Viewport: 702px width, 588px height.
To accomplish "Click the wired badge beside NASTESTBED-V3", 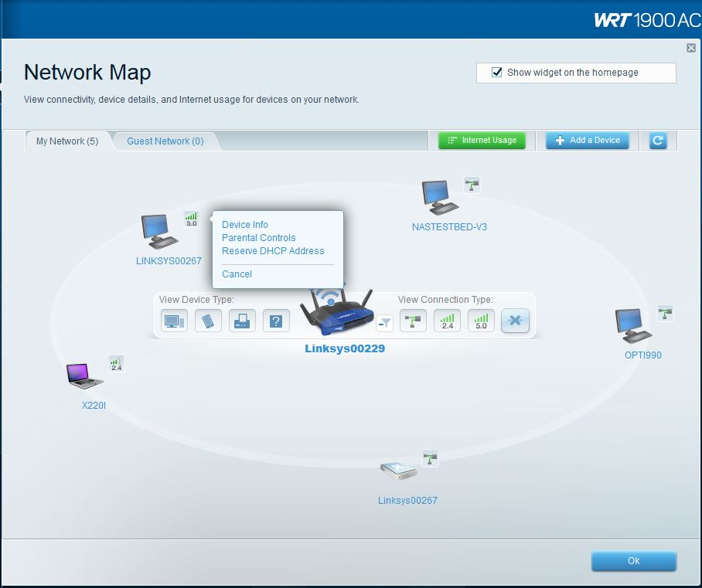I will click(x=472, y=185).
